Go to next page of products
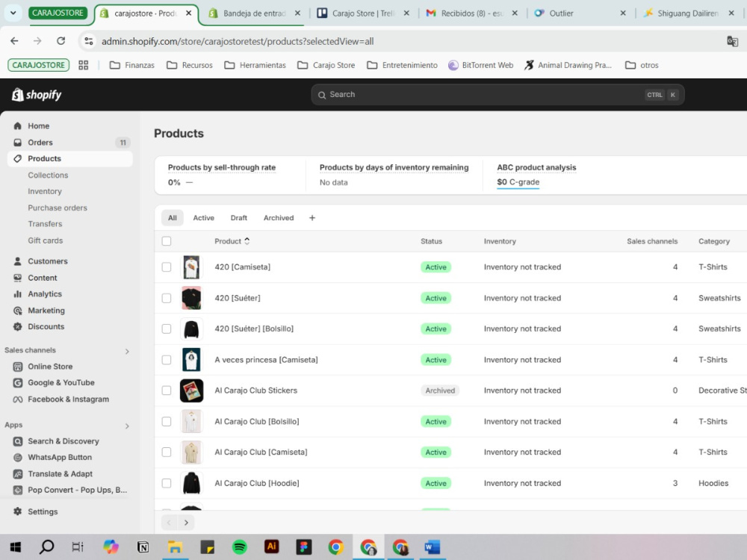The width and height of the screenshot is (747, 560). point(186,523)
